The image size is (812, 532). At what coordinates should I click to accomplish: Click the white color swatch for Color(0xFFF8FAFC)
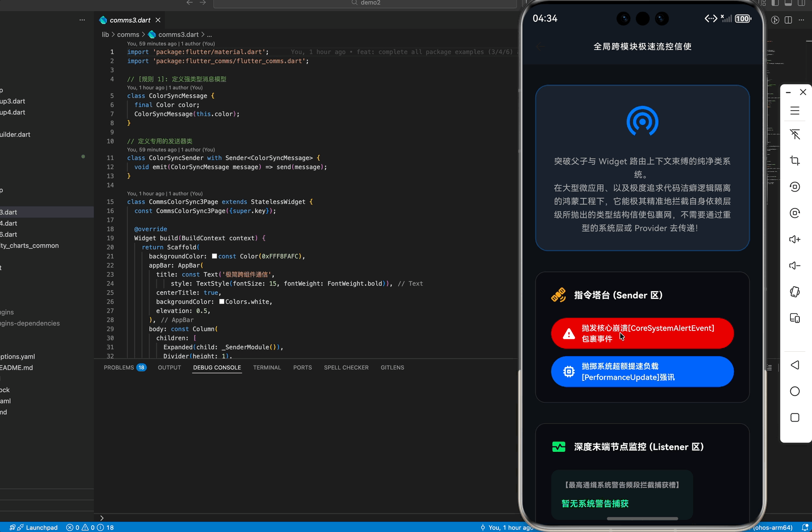pyautogui.click(x=214, y=256)
